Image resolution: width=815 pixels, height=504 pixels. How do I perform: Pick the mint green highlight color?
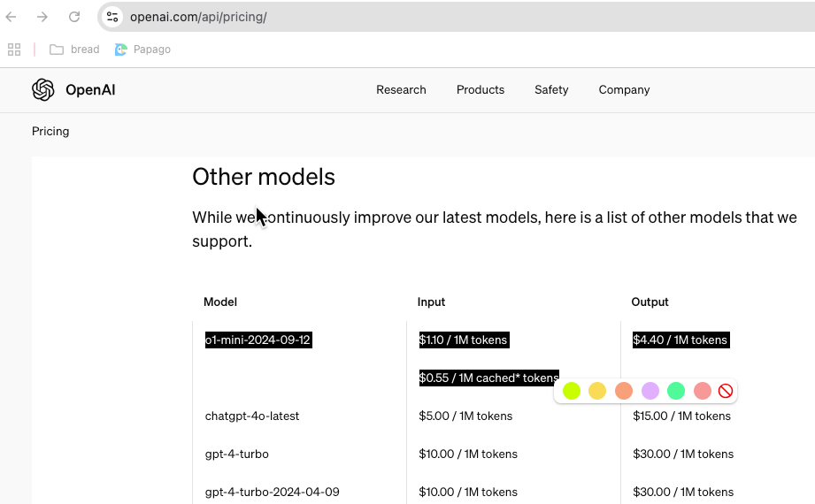(x=676, y=391)
